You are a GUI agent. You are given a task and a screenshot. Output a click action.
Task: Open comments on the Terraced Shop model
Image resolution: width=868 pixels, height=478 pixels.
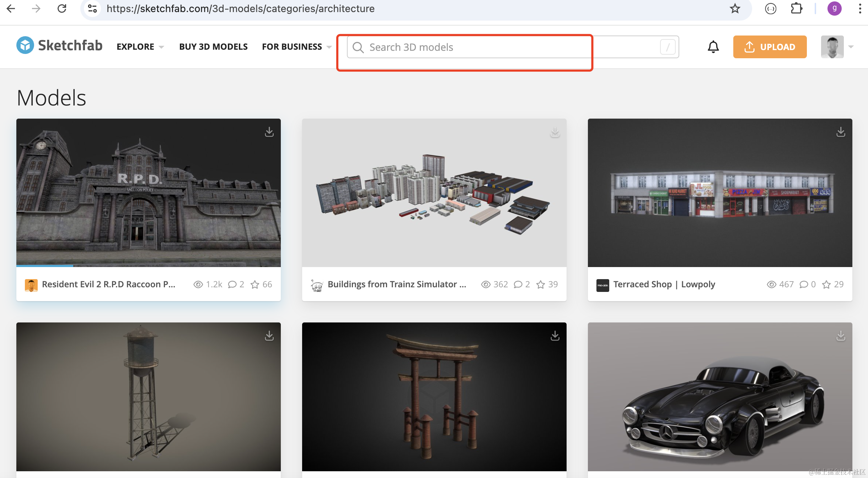pyautogui.click(x=804, y=284)
